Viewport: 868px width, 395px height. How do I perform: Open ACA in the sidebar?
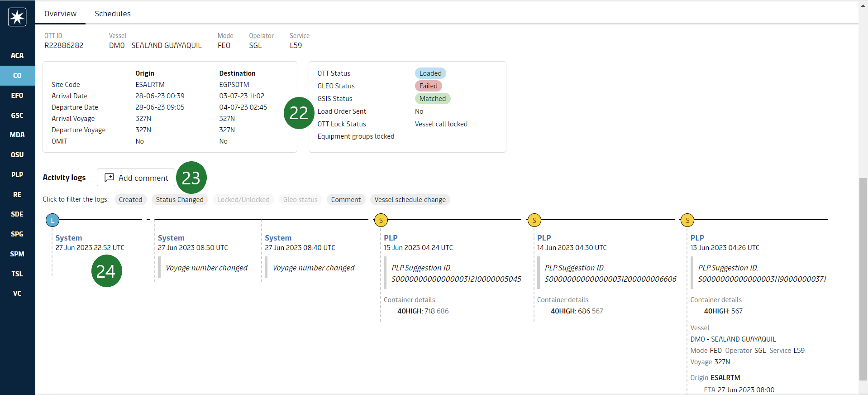17,56
